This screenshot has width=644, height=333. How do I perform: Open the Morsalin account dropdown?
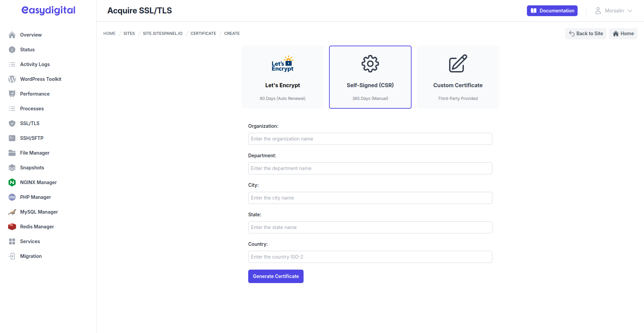[x=614, y=10]
